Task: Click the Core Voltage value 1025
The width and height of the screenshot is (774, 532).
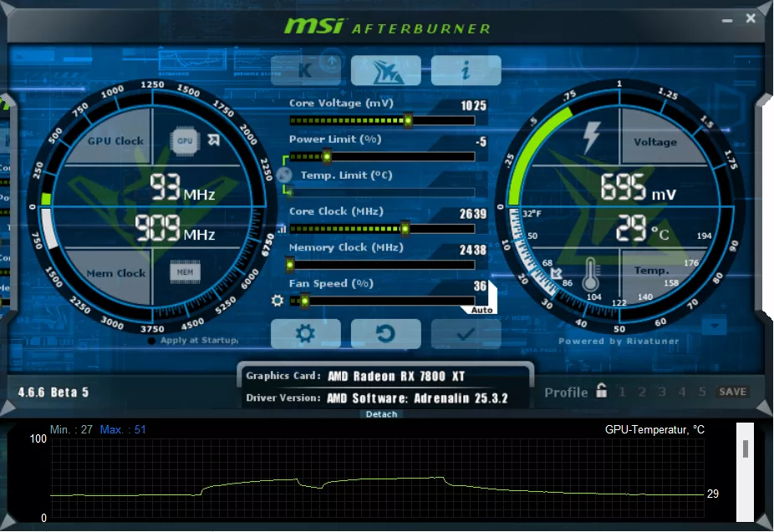Action: [x=473, y=106]
